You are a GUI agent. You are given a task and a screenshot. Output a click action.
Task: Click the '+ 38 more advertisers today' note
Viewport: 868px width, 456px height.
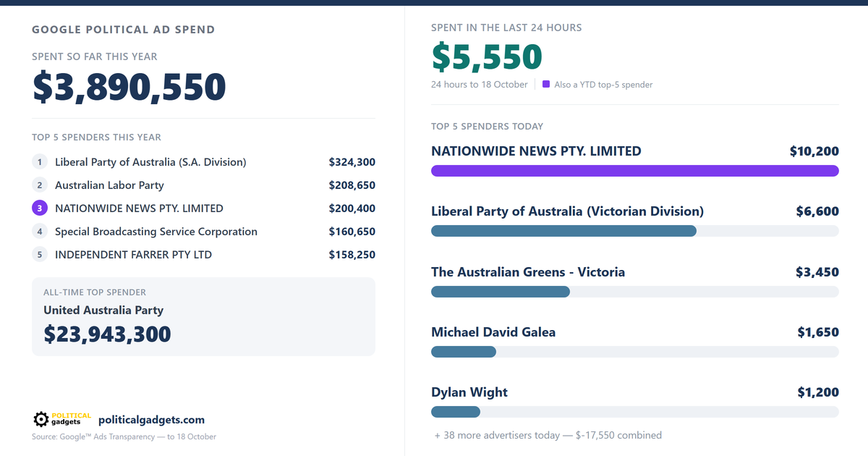pyautogui.click(x=548, y=435)
